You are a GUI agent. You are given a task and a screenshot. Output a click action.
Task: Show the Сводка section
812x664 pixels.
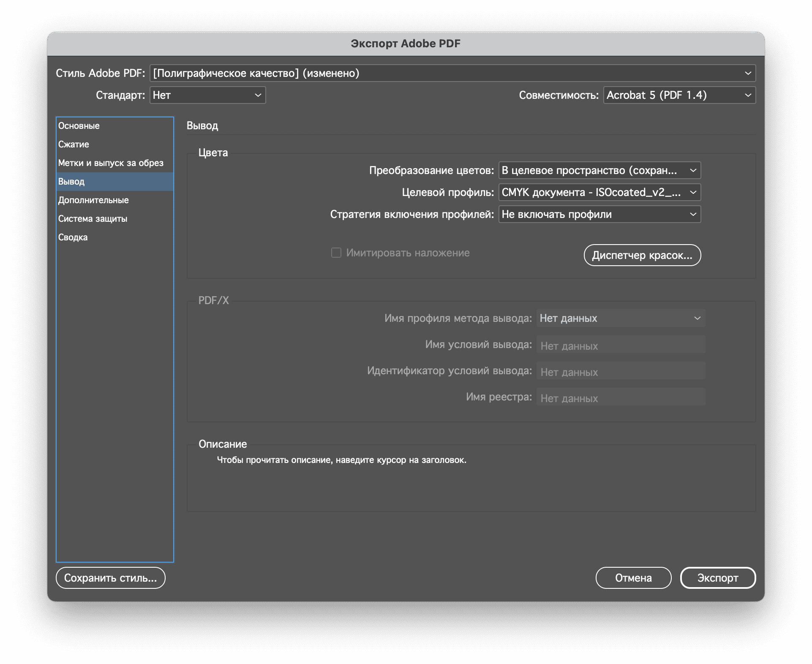115,237
